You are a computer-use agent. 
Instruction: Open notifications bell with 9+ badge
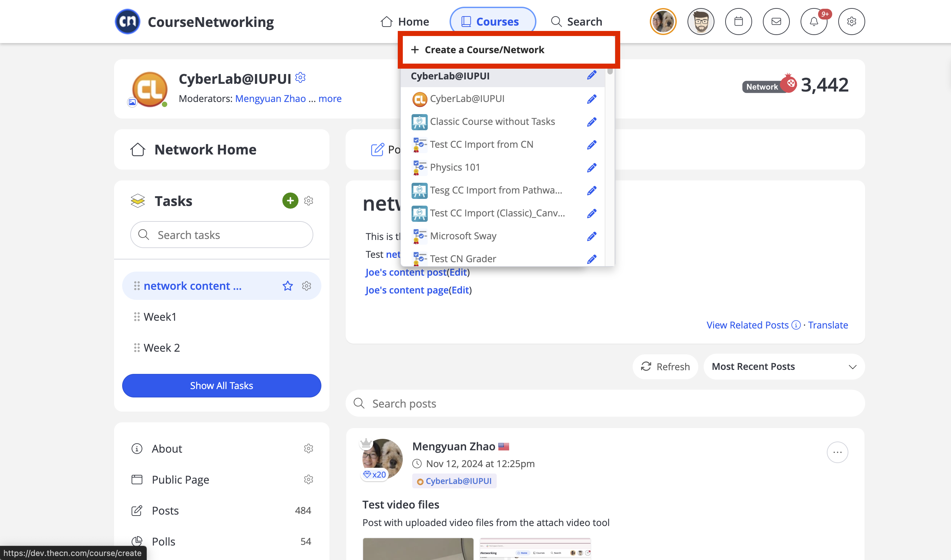(x=814, y=22)
